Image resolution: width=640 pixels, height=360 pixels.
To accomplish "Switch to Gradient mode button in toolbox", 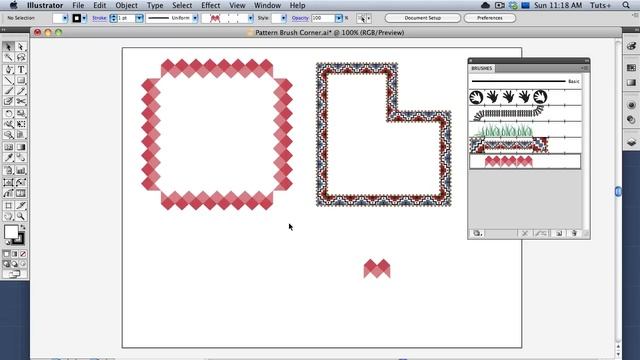I will 14,254.
